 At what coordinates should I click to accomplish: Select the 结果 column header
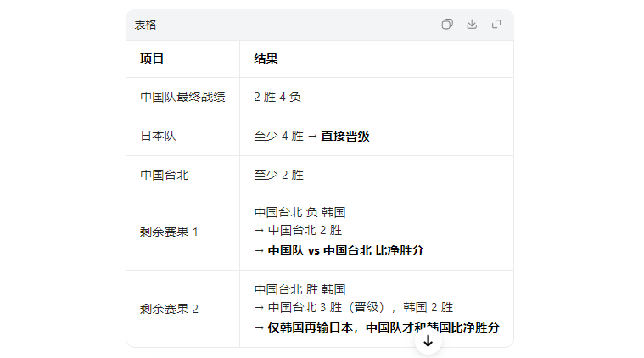pos(266,59)
